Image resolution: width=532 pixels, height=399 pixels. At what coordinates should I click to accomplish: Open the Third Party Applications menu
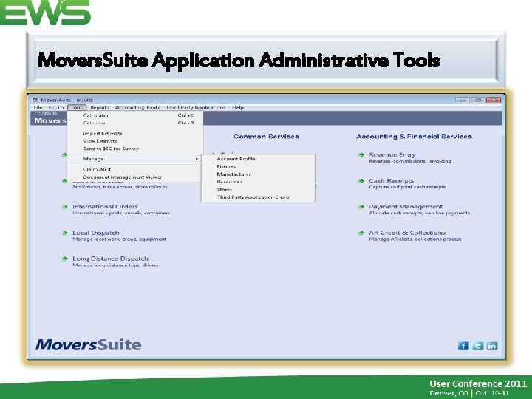coord(195,108)
